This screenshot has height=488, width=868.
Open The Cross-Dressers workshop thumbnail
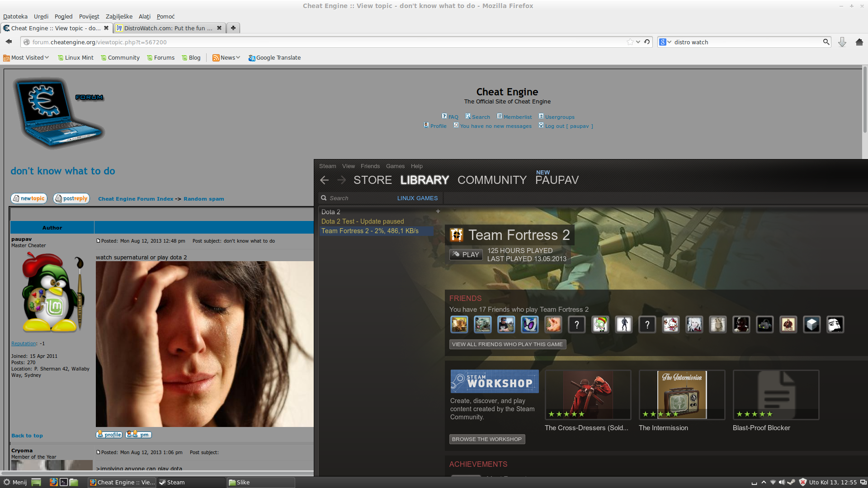click(x=588, y=395)
